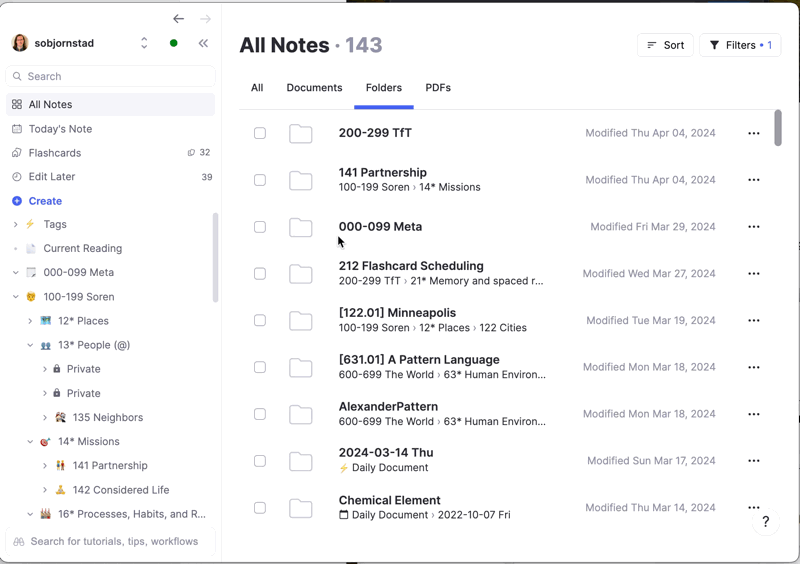Open the sobjornstad account switcher dropdown
Screen dimensions: 800x564
(144, 43)
